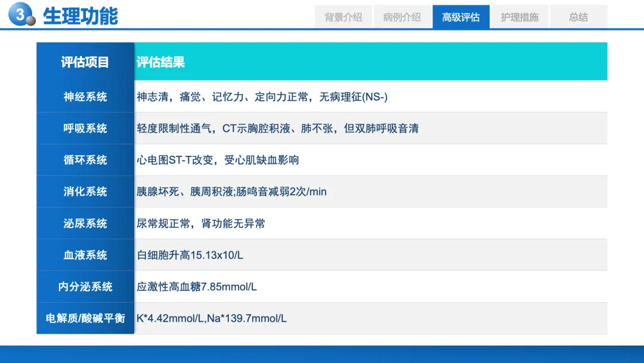
Task: Go to the 护理措施 tab
Action: coord(519,17)
